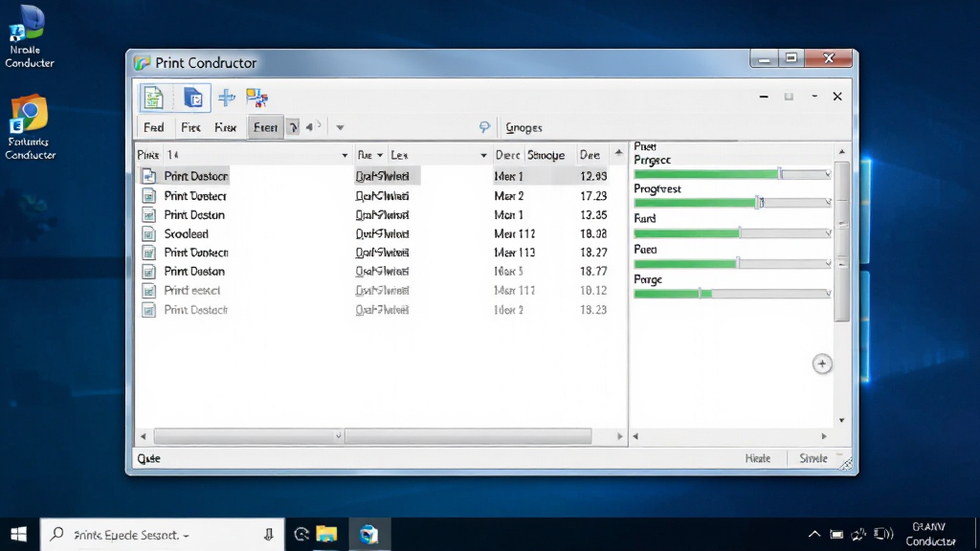The height and width of the screenshot is (551, 980).
Task: Click the question mark icon beside Fren
Action: 293,127
